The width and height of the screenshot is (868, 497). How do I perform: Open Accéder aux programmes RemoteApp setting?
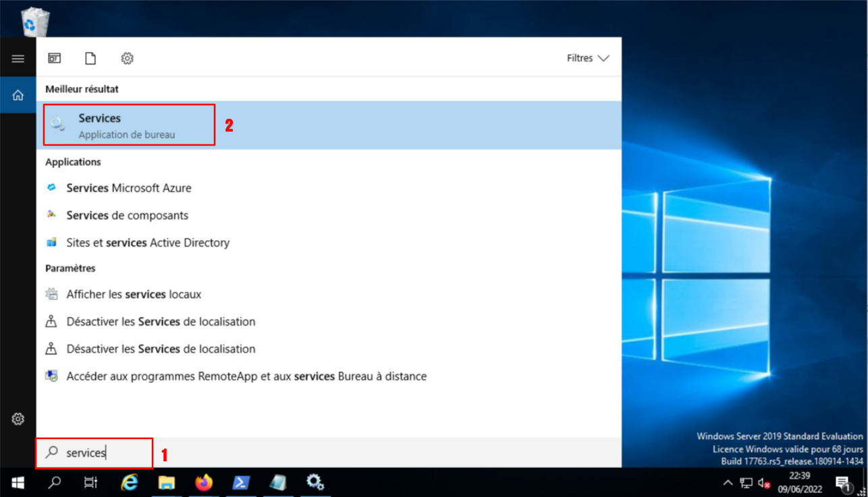(x=246, y=376)
